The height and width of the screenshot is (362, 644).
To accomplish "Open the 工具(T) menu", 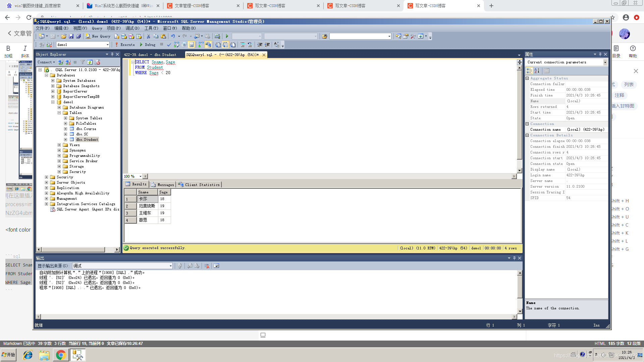I will click(x=151, y=28).
